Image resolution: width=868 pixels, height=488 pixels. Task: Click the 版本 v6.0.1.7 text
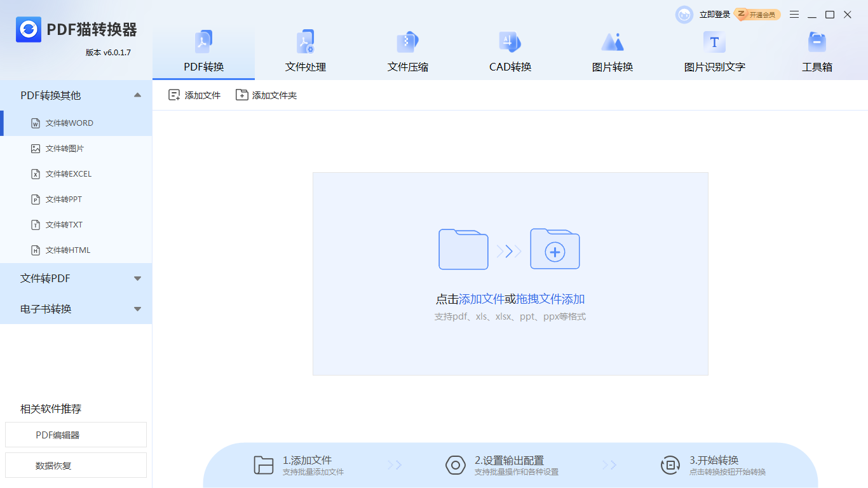click(108, 52)
